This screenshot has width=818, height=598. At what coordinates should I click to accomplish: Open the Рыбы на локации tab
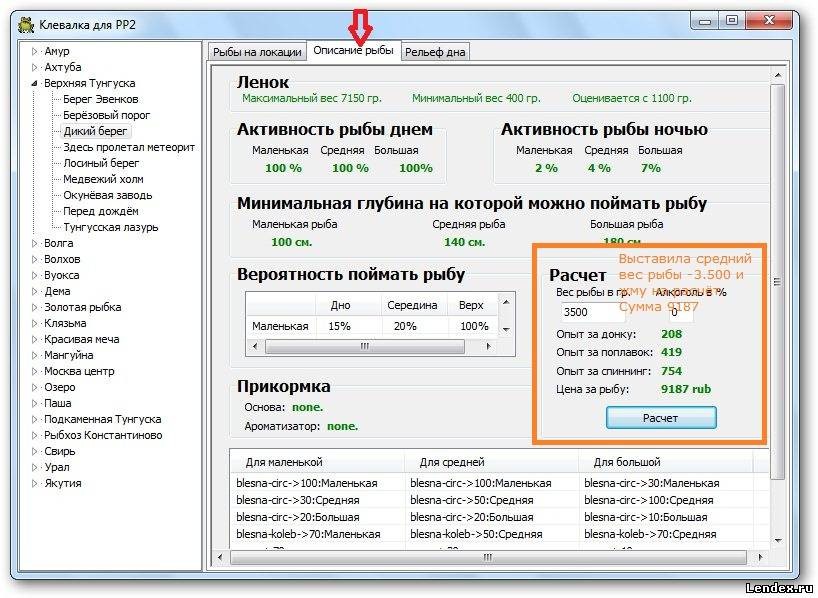coord(257,52)
